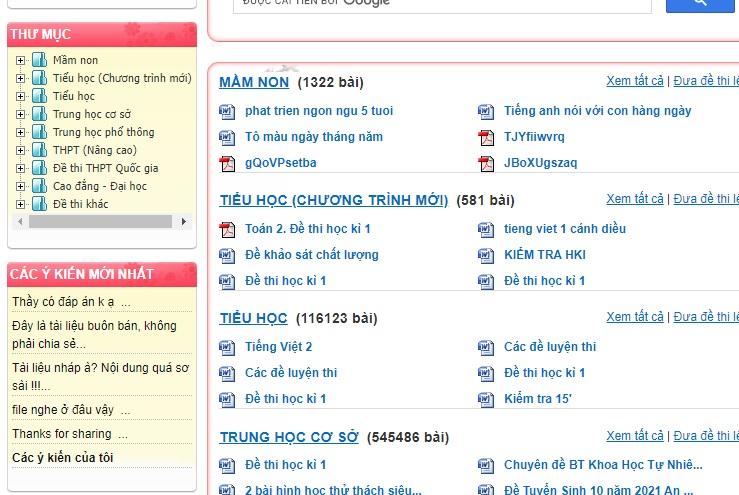The image size is (739, 495).
Task: Click the tree scrollbar right arrow
Action: click(x=184, y=222)
